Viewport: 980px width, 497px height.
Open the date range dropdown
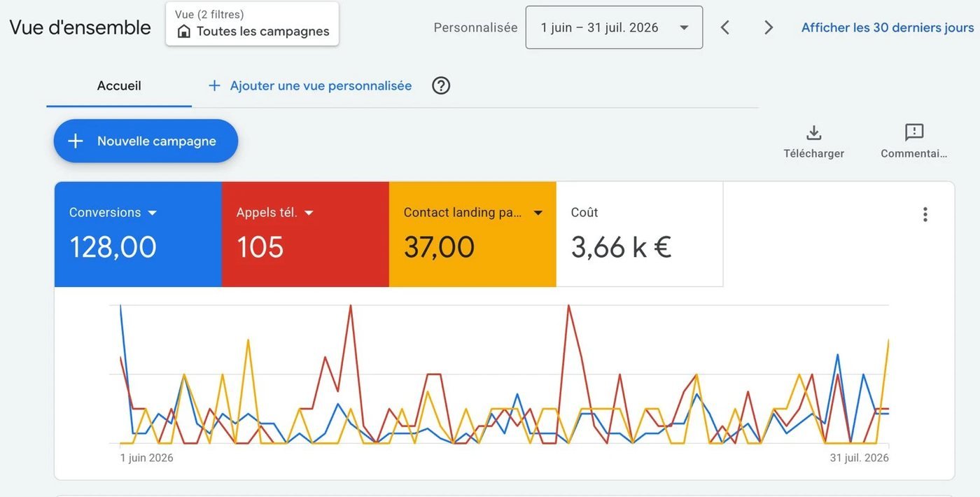(614, 27)
